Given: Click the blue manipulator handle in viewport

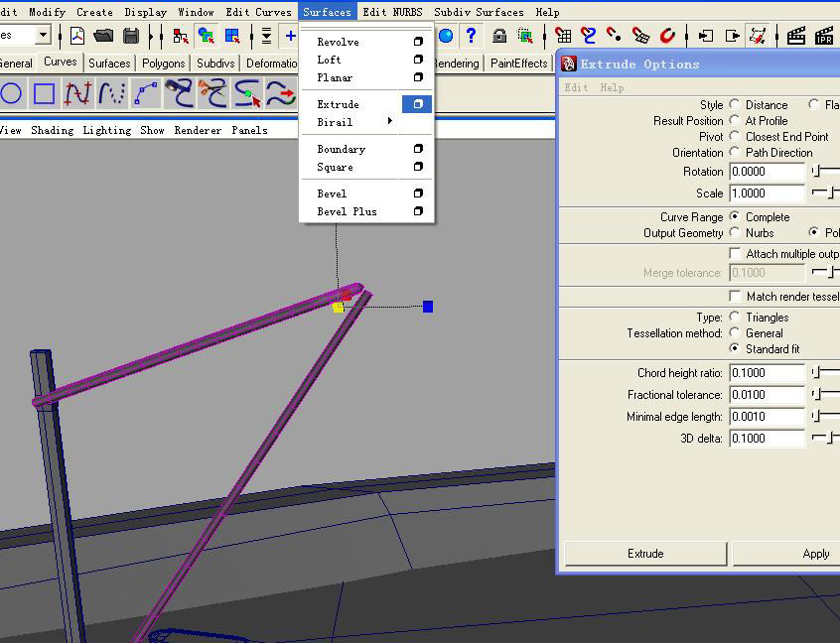Looking at the screenshot, I should tap(428, 307).
